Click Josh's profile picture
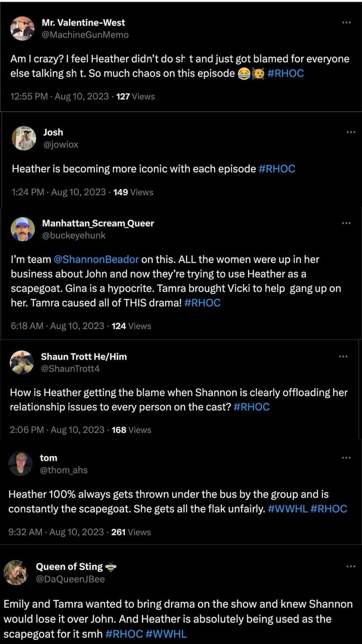 pos(24,138)
